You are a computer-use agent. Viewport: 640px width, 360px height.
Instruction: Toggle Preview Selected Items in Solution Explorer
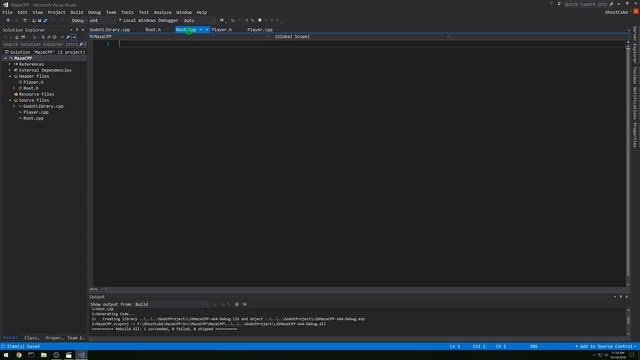click(x=74, y=37)
